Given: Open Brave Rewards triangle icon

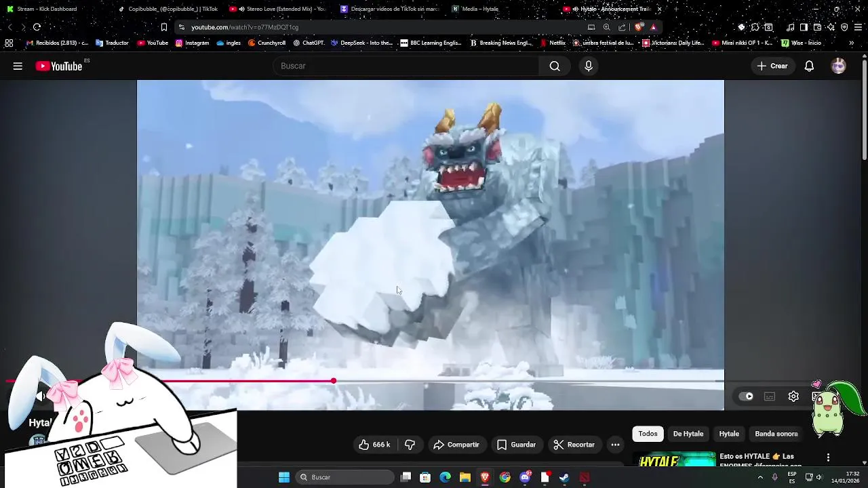Looking at the screenshot, I should [x=653, y=27].
